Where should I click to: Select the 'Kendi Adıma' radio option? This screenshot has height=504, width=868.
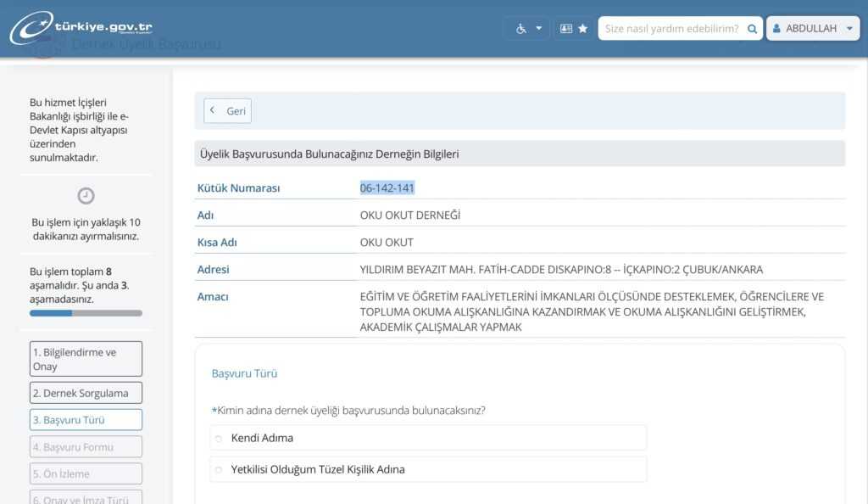[x=219, y=439]
